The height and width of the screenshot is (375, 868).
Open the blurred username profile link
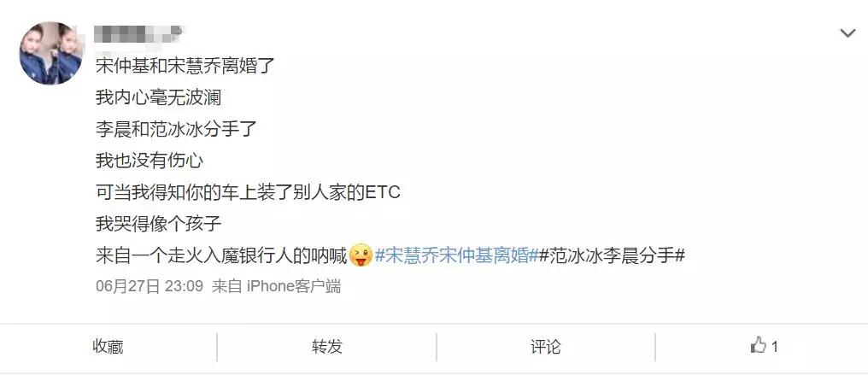click(138, 34)
